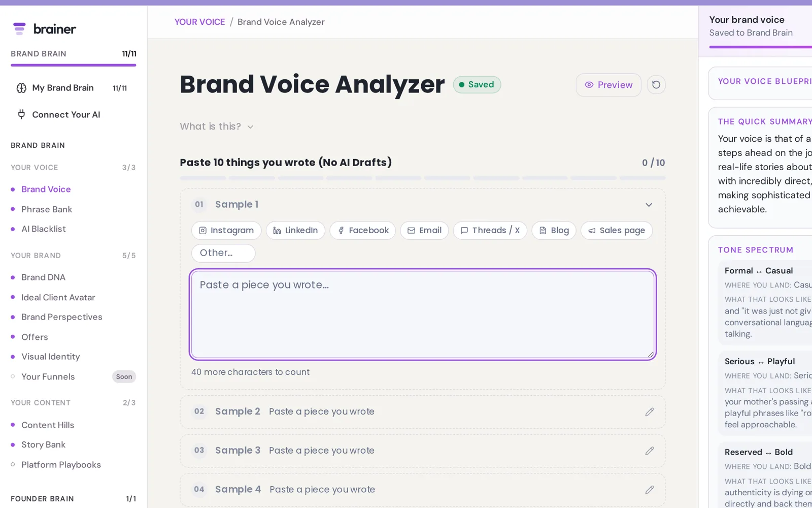Click the Your Funnels Soon item
The height and width of the screenshot is (508, 812).
click(x=74, y=377)
